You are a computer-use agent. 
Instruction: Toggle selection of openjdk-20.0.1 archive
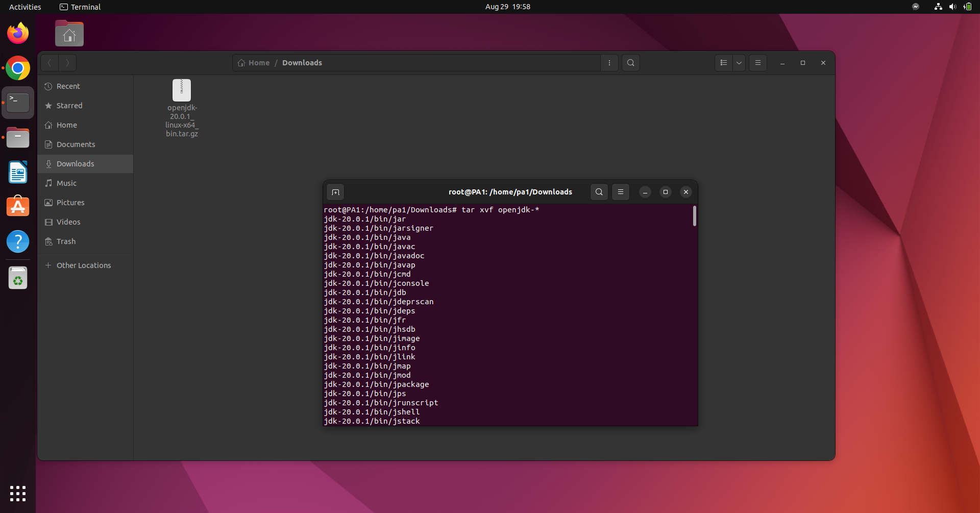point(182,90)
